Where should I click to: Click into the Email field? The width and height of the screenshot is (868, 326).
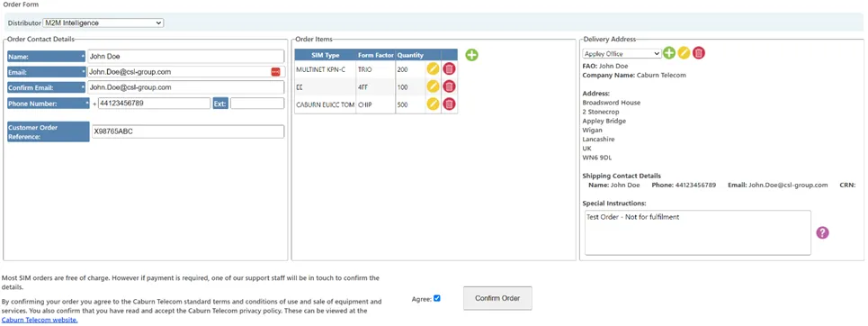[x=186, y=71]
